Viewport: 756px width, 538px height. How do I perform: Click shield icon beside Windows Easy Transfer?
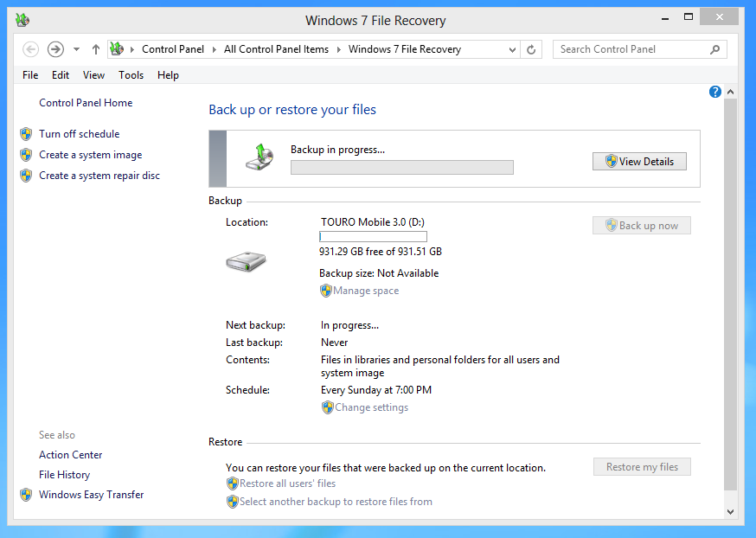pos(26,495)
